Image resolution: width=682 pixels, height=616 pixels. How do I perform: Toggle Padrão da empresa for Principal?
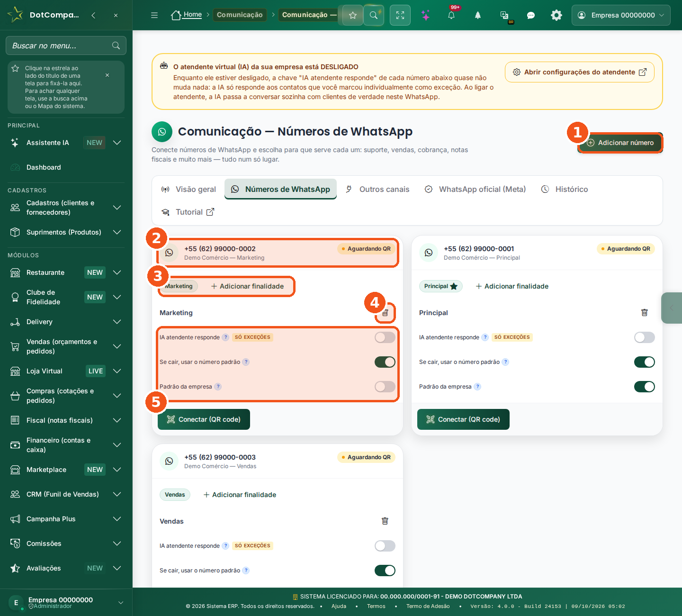tap(645, 387)
